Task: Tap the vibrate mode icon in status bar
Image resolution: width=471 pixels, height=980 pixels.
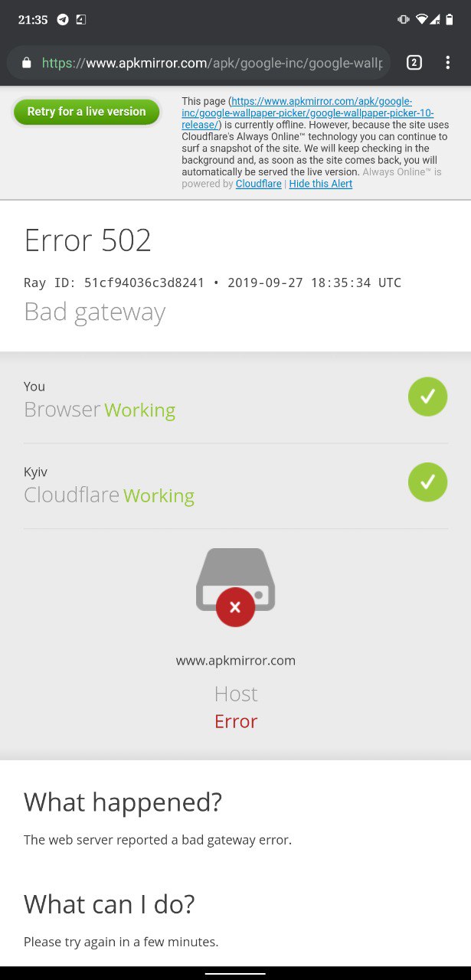Action: click(x=404, y=20)
